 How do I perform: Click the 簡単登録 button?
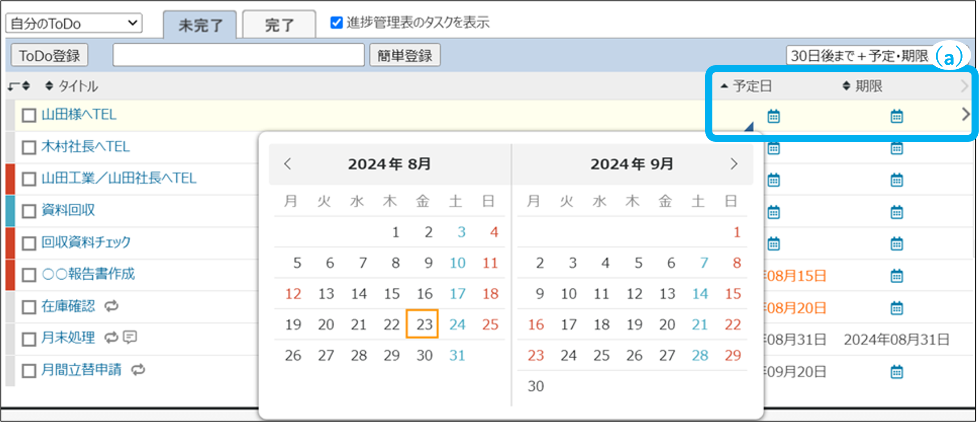(405, 56)
